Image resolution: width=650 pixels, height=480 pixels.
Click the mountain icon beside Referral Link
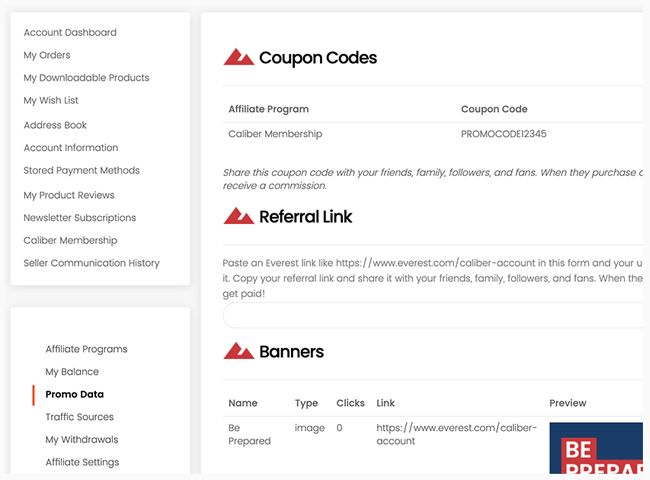click(x=239, y=216)
